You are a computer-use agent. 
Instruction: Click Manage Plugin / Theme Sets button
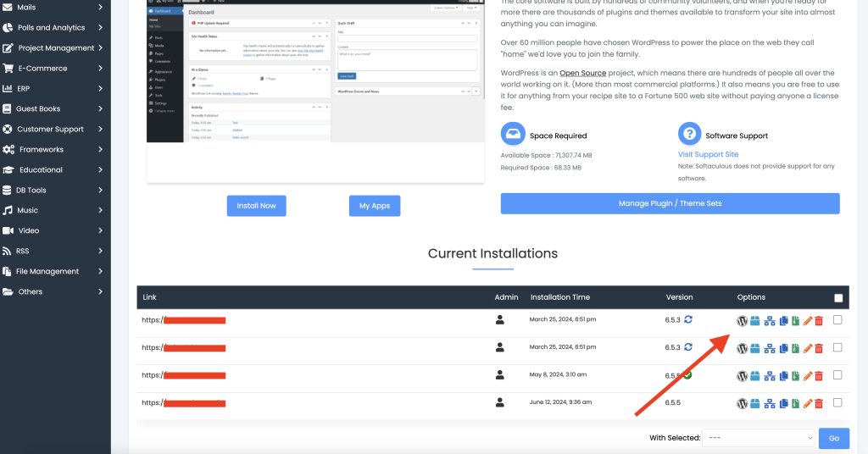pos(670,203)
